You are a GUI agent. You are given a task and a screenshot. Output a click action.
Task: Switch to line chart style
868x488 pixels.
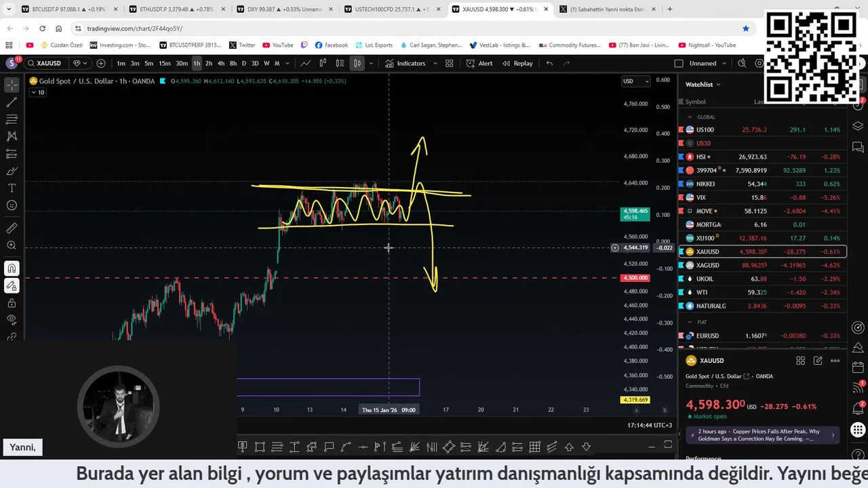click(306, 63)
